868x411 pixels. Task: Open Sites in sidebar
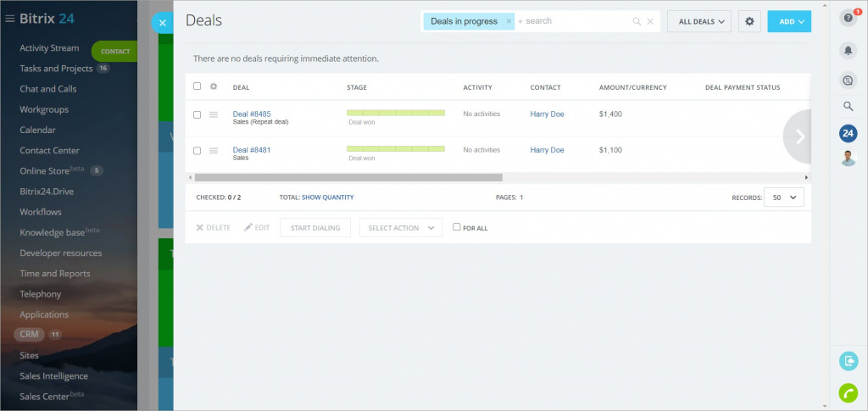pyautogui.click(x=30, y=355)
